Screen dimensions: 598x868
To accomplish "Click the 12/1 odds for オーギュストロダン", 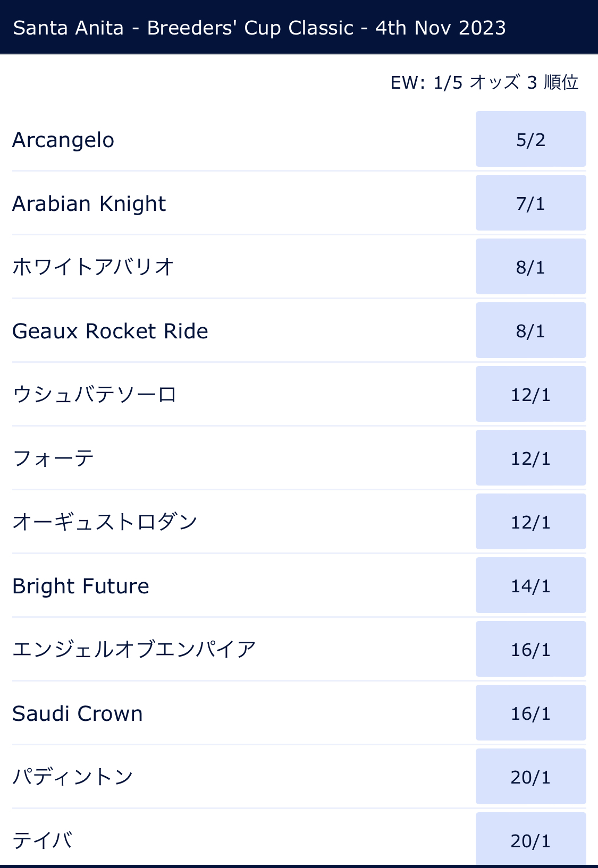I will [530, 522].
